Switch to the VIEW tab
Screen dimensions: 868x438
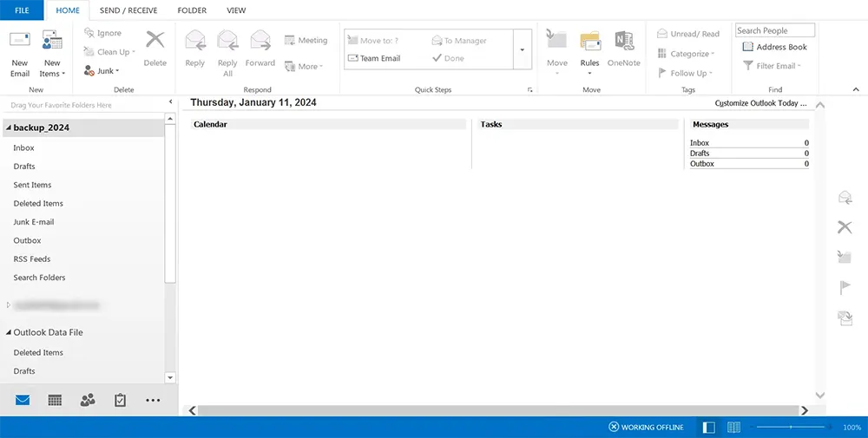point(236,10)
